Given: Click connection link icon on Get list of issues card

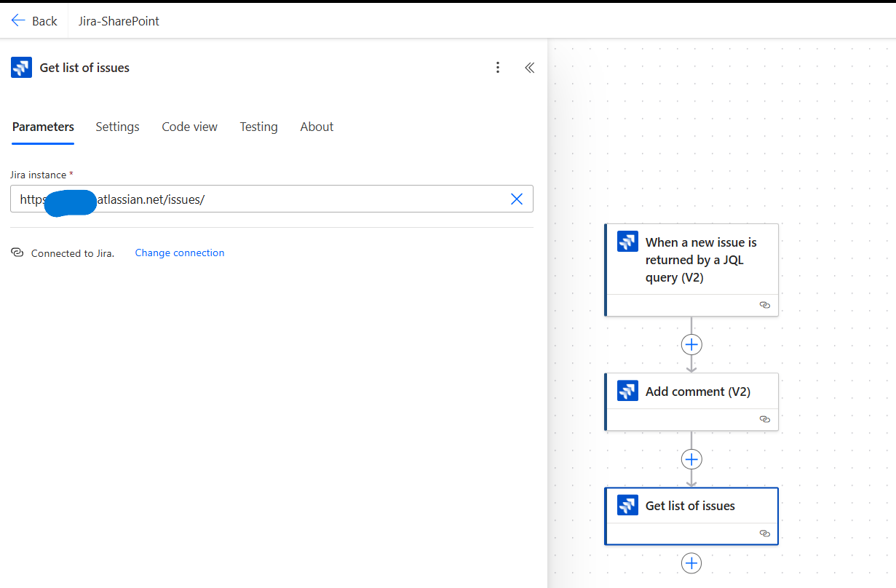Looking at the screenshot, I should pyautogui.click(x=764, y=533).
